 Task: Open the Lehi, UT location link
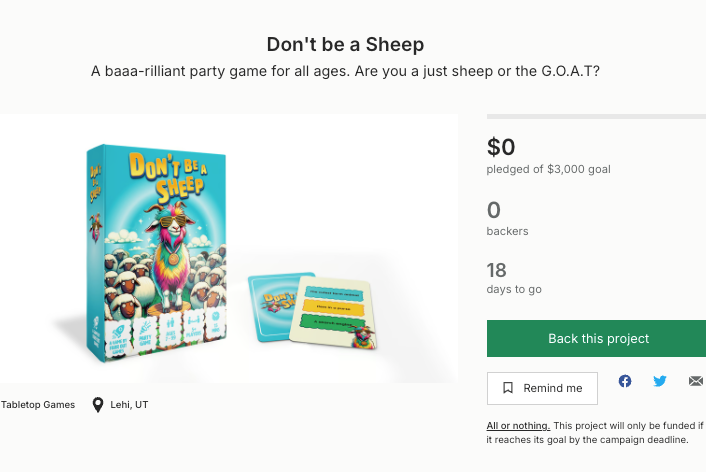click(130, 405)
